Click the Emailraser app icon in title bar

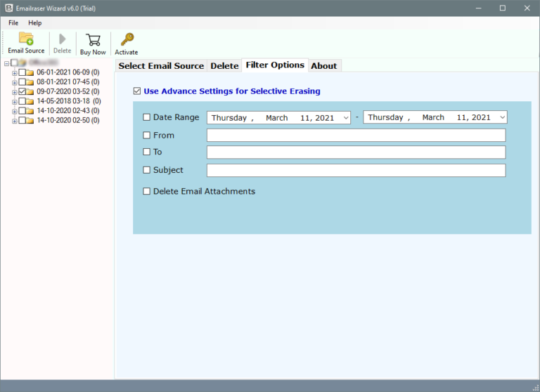8,8
